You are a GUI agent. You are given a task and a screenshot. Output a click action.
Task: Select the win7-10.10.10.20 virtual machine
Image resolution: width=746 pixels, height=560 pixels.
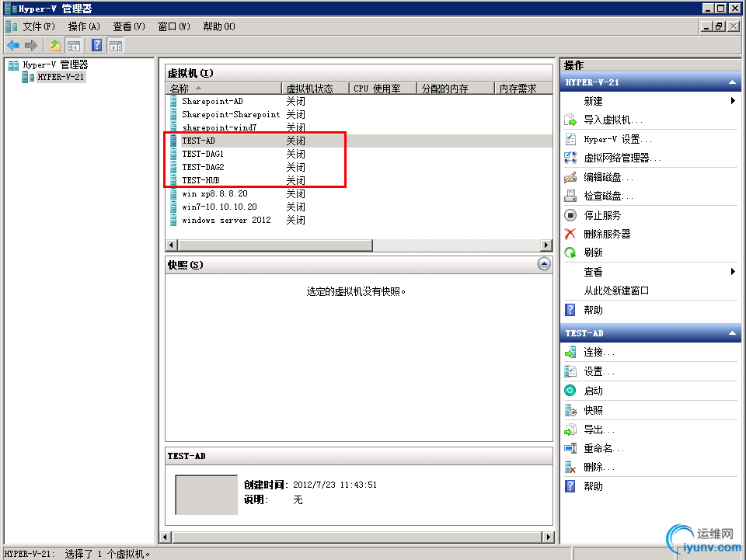click(219, 207)
